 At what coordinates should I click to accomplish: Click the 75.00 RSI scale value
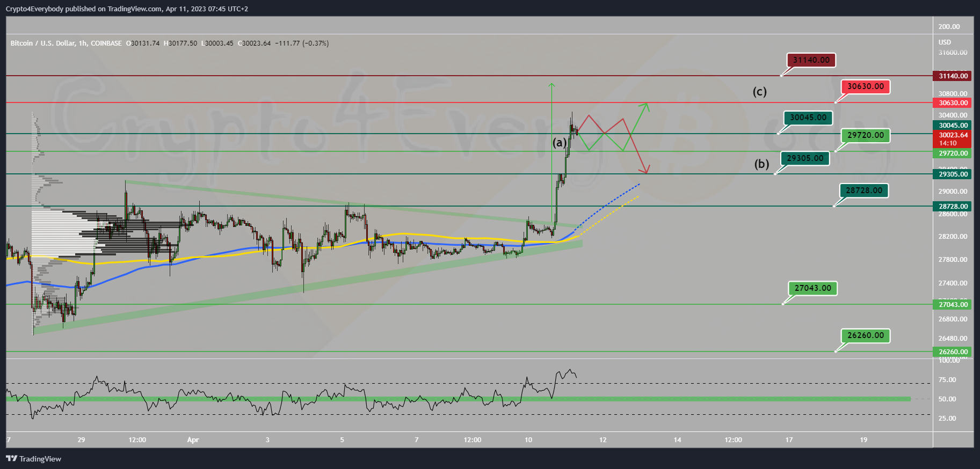point(948,380)
